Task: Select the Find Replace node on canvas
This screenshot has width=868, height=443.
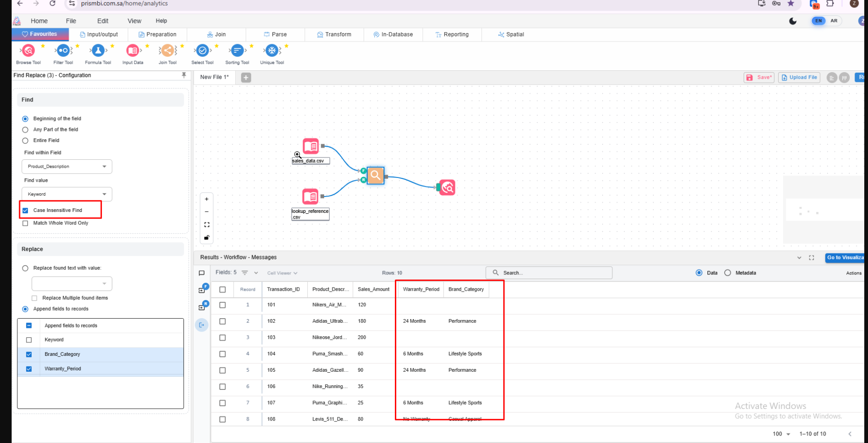Action: (x=375, y=176)
